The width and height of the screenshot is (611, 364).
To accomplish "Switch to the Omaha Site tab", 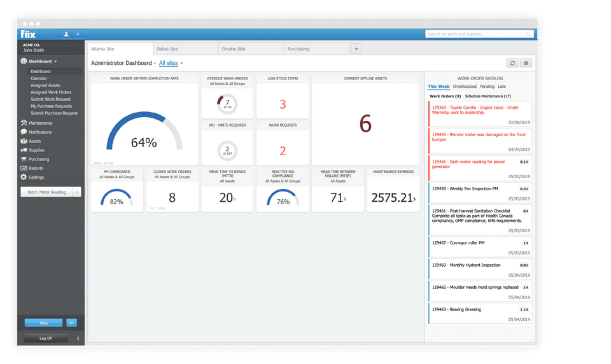I will pos(251,49).
